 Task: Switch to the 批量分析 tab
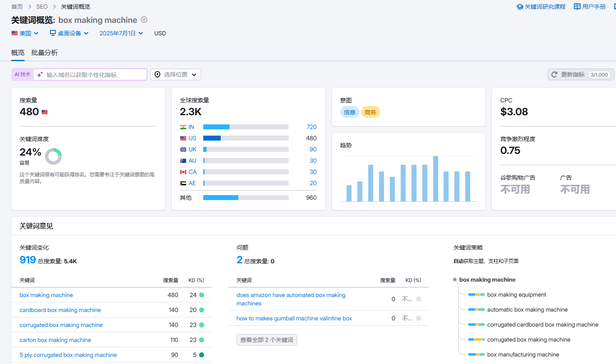click(x=45, y=53)
